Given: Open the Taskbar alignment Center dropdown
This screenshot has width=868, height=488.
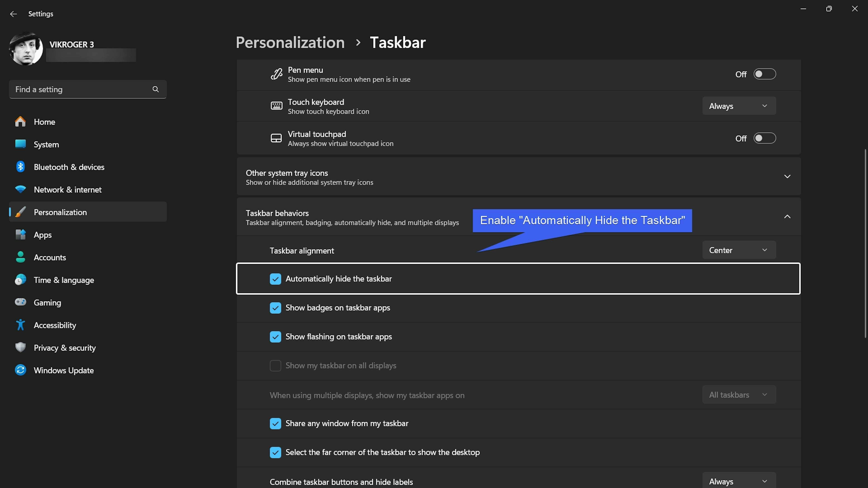Looking at the screenshot, I should tap(739, 250).
